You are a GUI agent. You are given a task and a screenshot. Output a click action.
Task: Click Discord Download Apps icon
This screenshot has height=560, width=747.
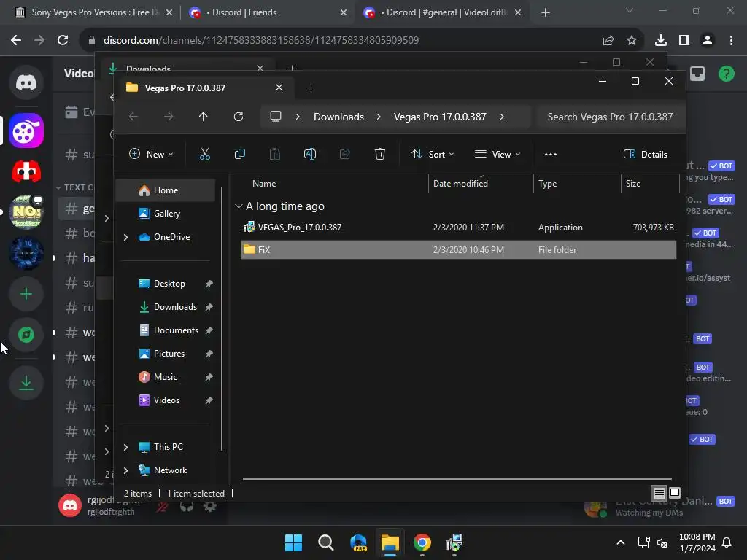click(x=26, y=382)
